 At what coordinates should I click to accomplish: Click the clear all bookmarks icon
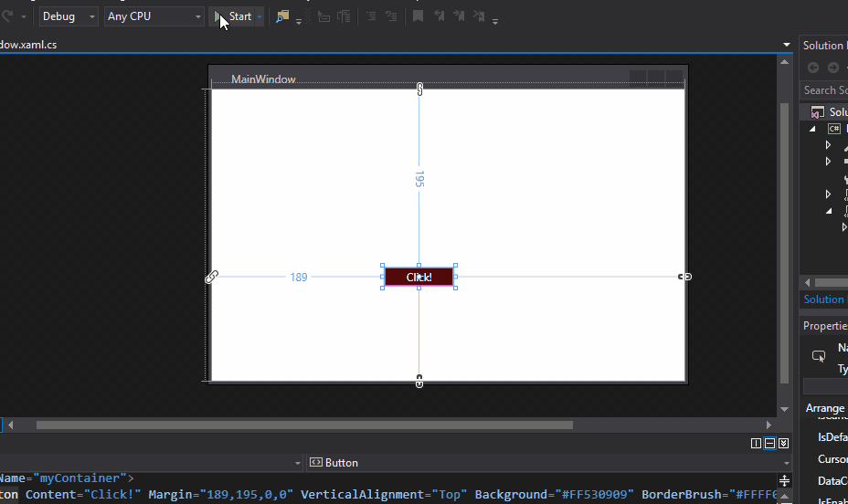pos(479,16)
